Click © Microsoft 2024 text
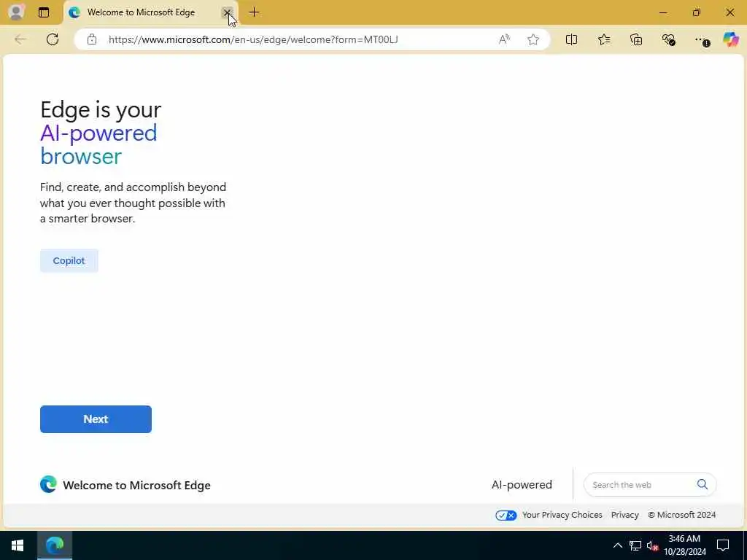 click(682, 515)
